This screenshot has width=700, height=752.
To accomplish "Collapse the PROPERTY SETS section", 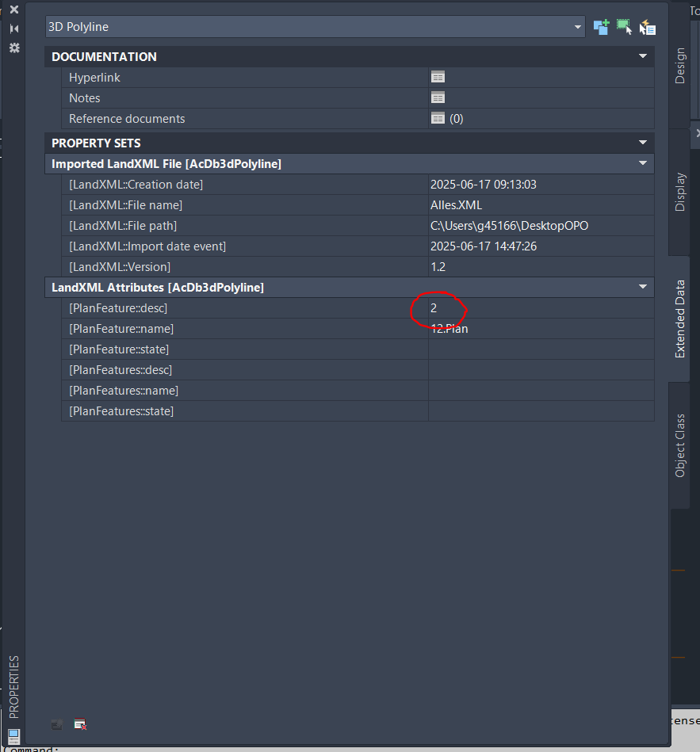I will (x=643, y=143).
